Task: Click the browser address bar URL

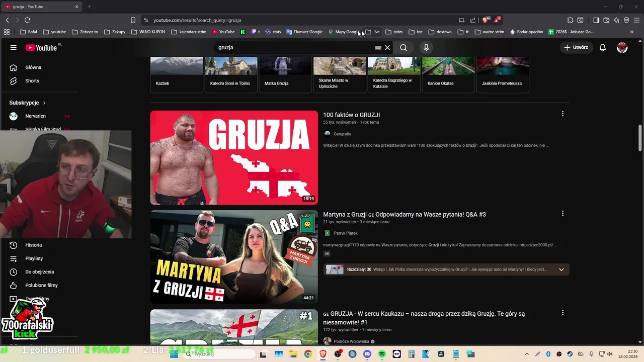Action: coord(197,20)
